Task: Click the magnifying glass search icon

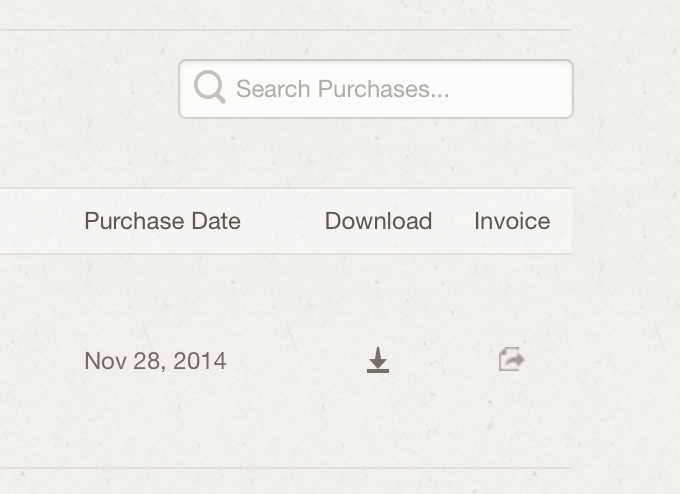Action: pyautogui.click(x=209, y=87)
